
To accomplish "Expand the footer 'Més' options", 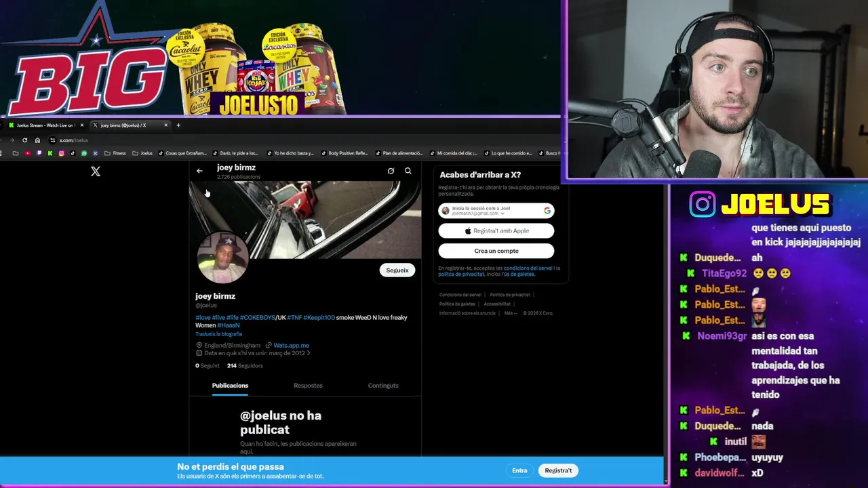I will click(510, 313).
